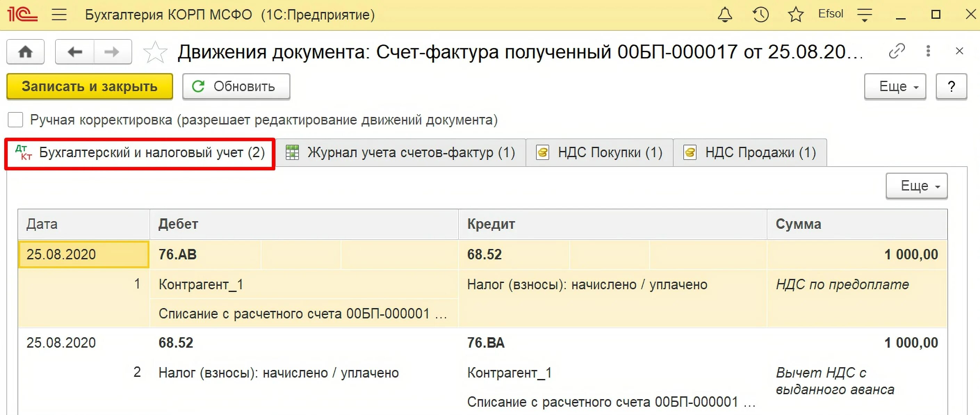Screen dimensions: 980x415
Task: Close the document movements form
Action: 959,51
